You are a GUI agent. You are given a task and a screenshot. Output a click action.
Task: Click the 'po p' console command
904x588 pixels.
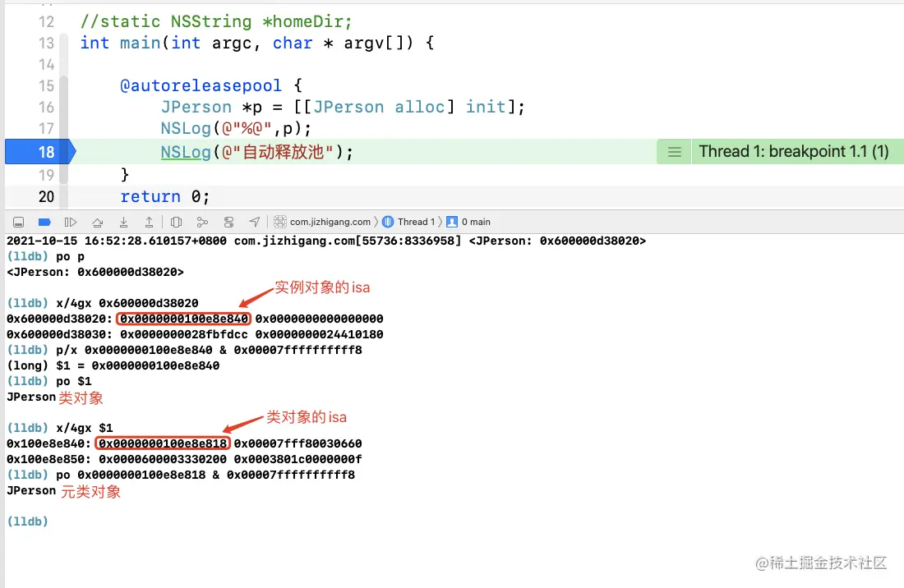click(70, 256)
